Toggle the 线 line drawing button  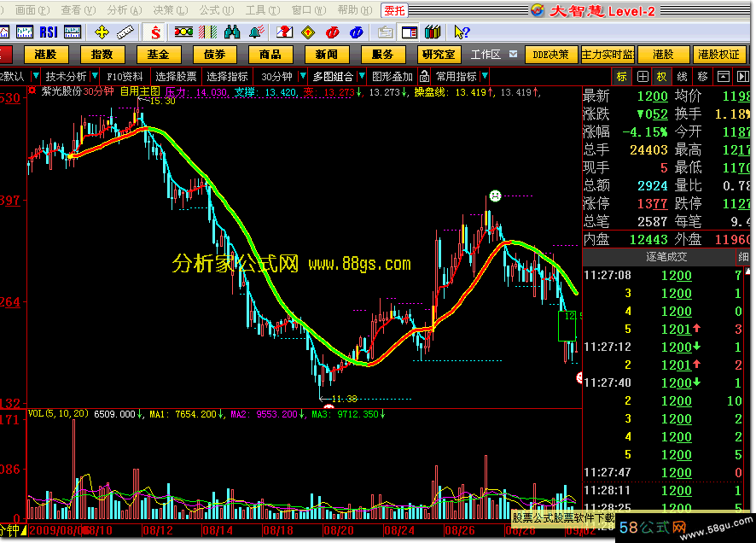tap(683, 77)
